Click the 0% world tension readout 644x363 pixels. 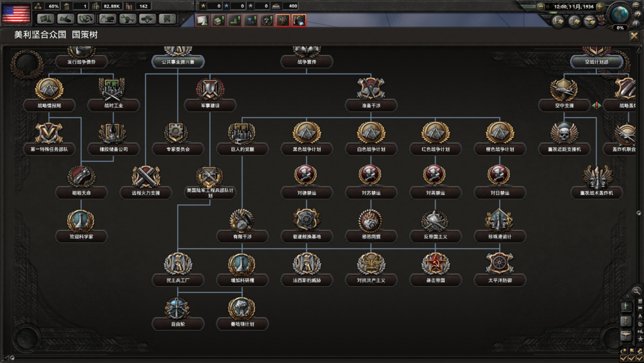tap(620, 28)
